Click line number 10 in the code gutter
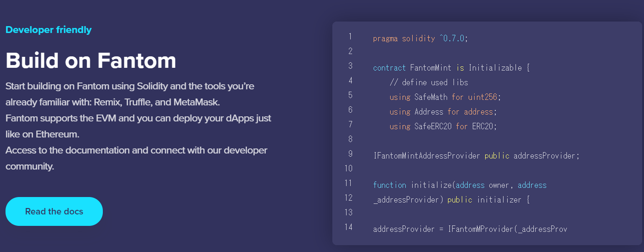This screenshot has height=252, width=644. pos(348,169)
